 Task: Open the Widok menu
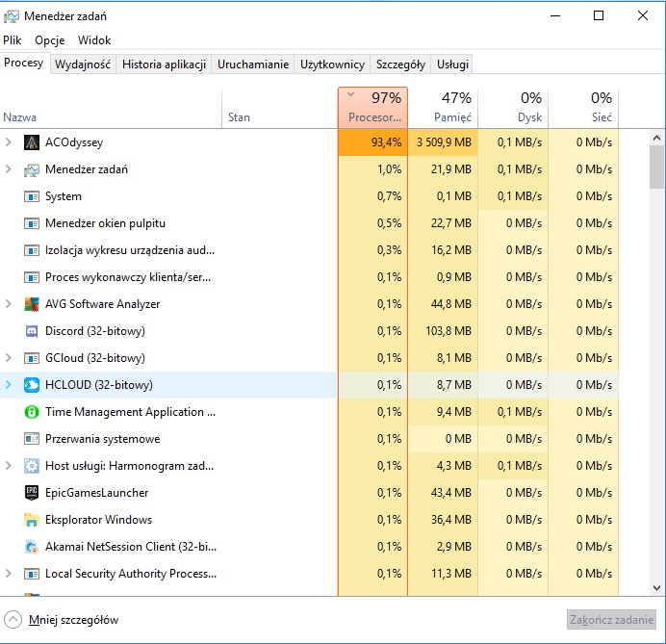click(94, 40)
